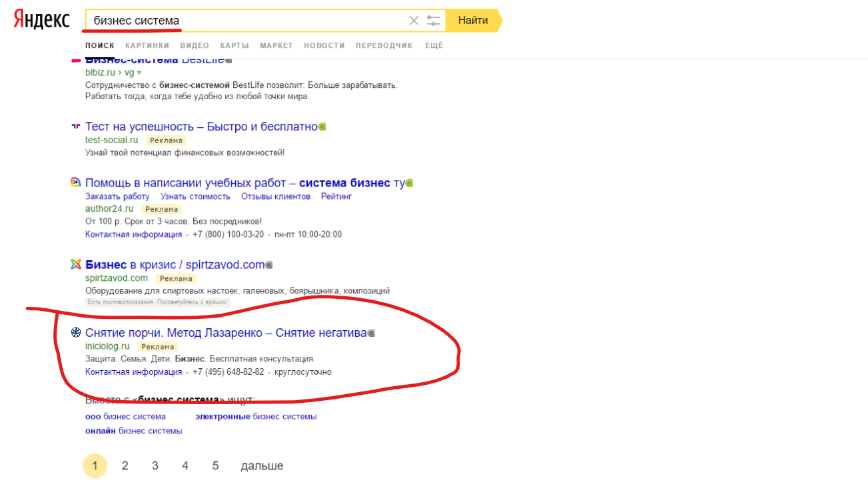Search suggestion онлайн бизнес системы
This screenshot has height=488, width=868.
pos(134,431)
